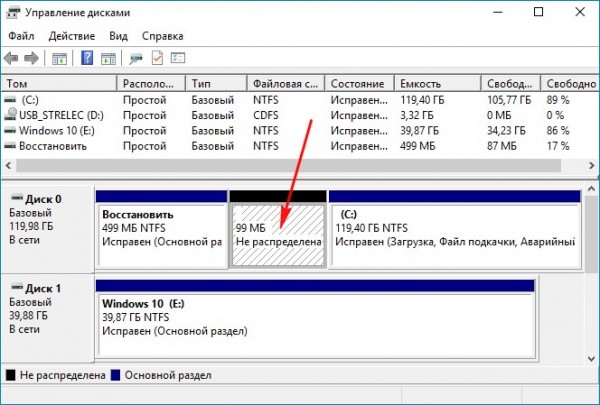Click the CD icon beside USB_STRELEC (D:)
The width and height of the screenshot is (600, 405).
click(x=11, y=114)
